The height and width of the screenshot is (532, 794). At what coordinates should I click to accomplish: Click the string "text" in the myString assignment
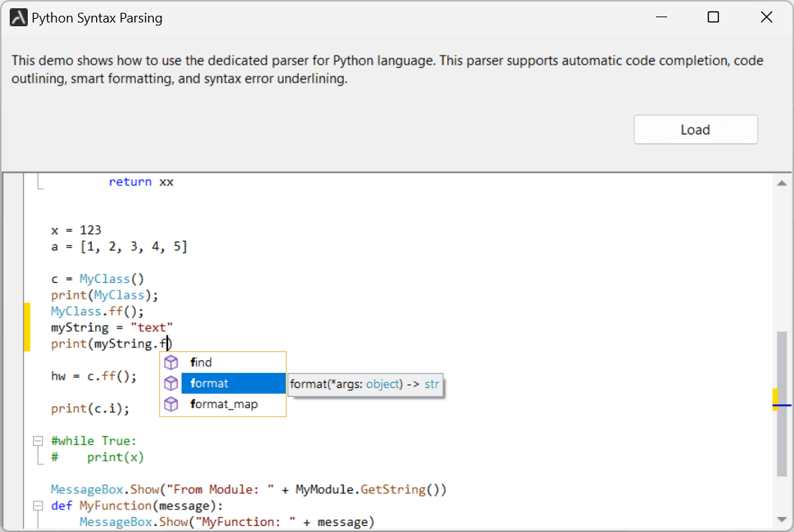[152, 327]
